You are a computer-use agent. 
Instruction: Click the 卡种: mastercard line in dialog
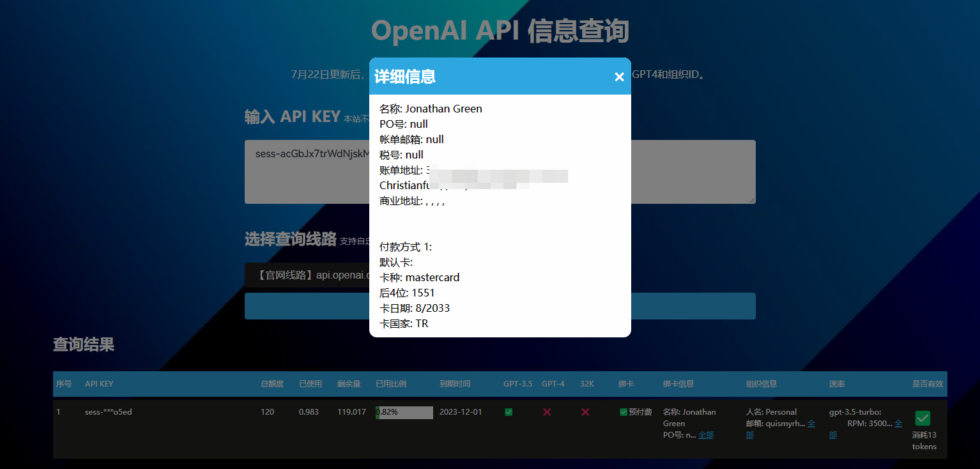pos(419,277)
